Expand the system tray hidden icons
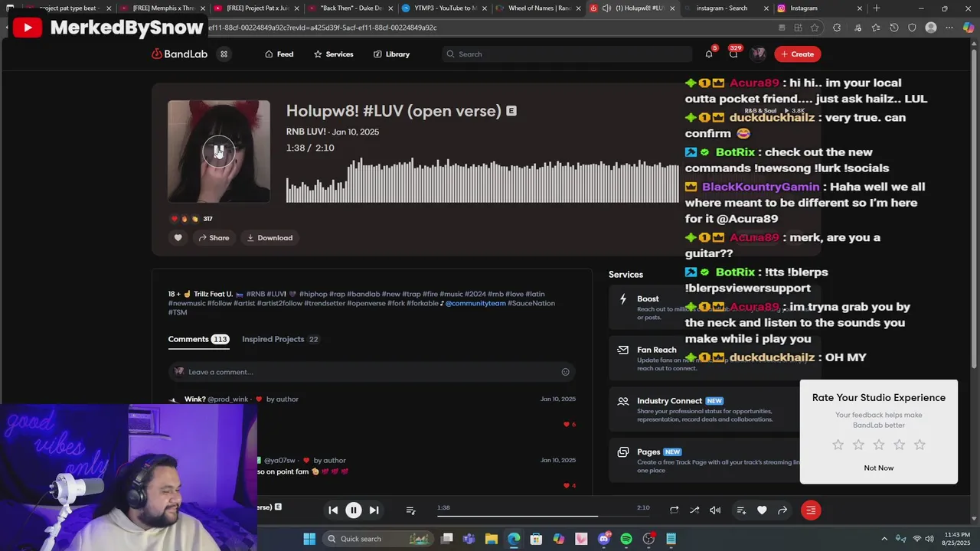 [884, 539]
